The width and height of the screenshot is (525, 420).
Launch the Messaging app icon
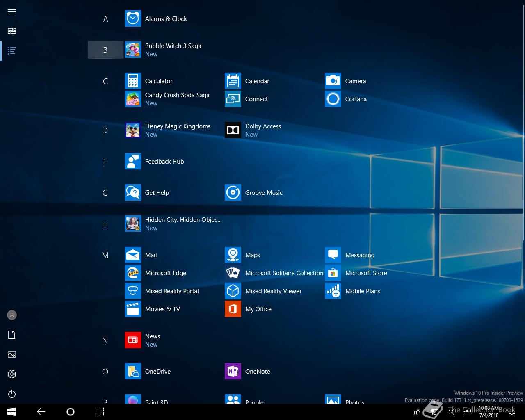pos(333,255)
